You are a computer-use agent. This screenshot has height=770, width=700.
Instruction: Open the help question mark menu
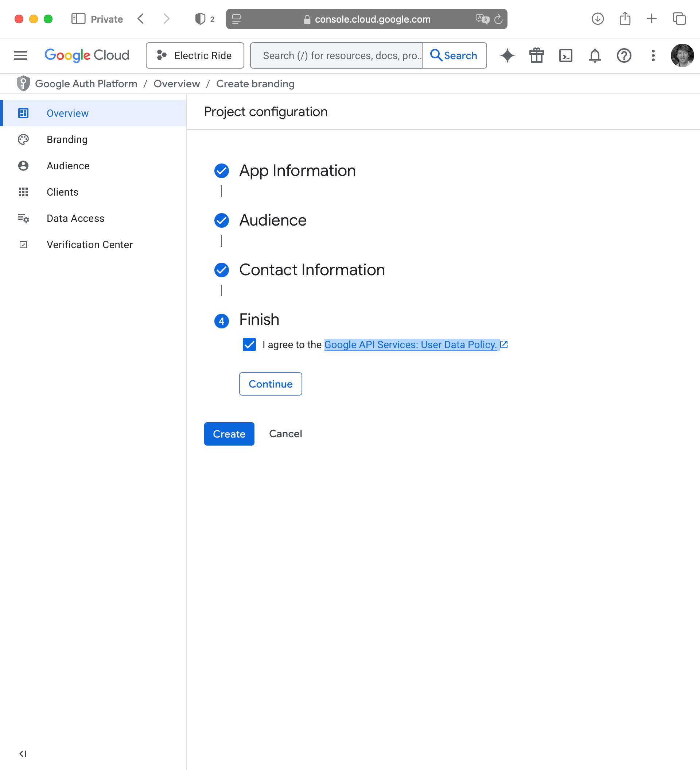[x=624, y=56]
